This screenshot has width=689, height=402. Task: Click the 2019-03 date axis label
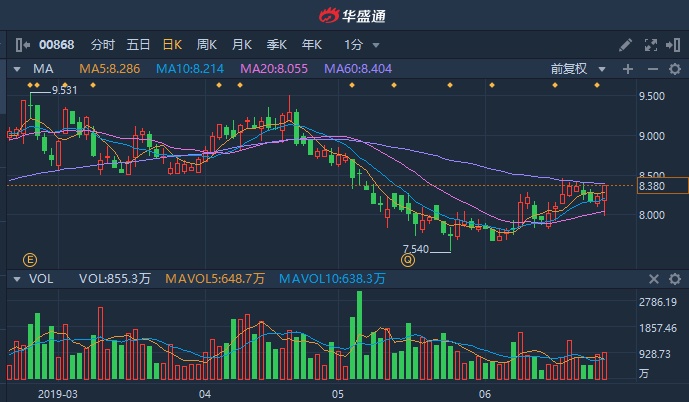coord(58,394)
